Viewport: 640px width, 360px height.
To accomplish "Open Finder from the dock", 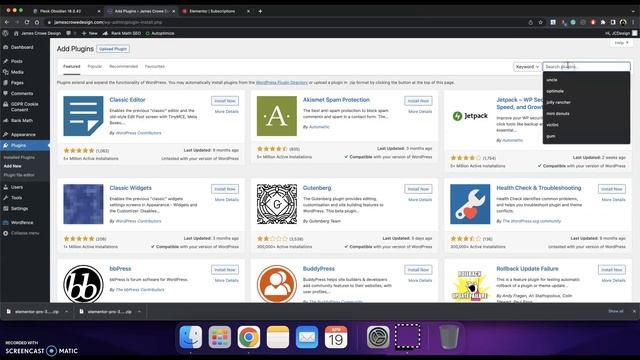I will pos(191,337).
